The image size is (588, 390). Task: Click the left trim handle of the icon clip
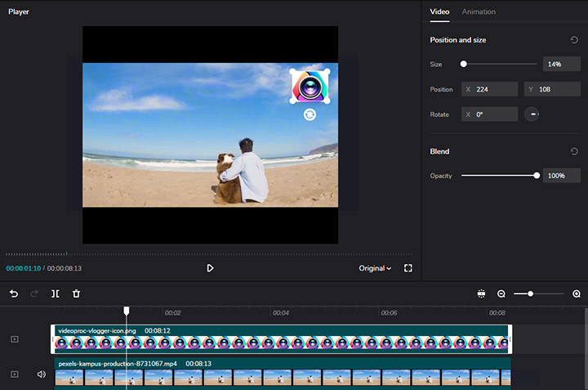point(53,339)
